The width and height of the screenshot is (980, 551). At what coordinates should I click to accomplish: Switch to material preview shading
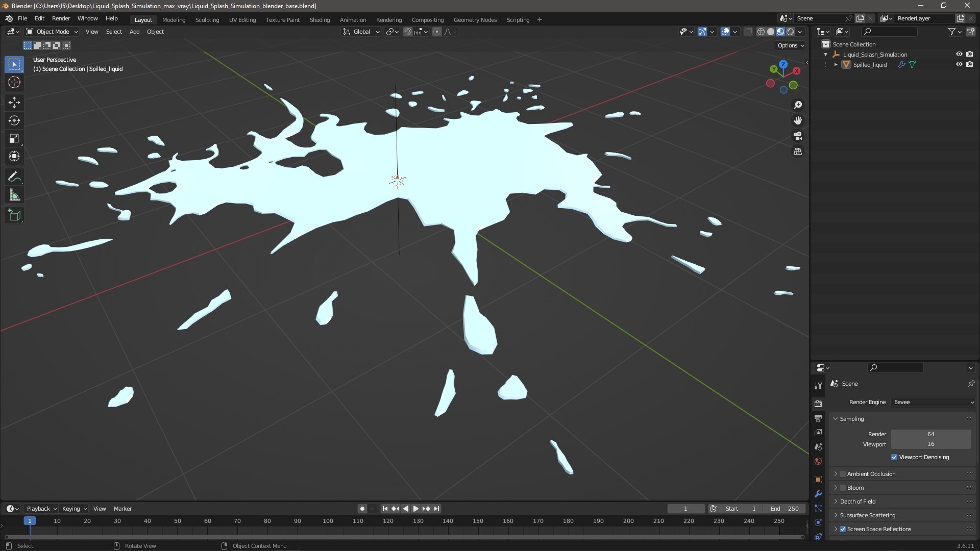pyautogui.click(x=780, y=32)
